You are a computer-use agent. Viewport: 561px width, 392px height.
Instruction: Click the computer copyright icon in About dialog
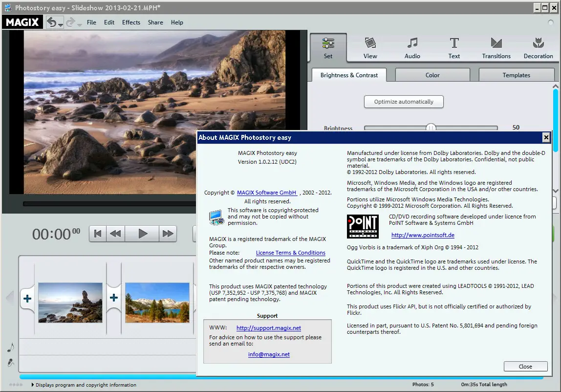(x=216, y=218)
